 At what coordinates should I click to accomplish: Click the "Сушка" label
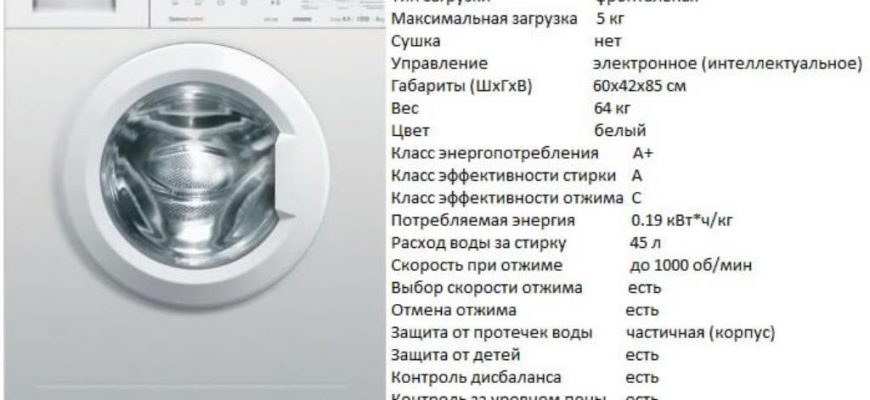point(415,41)
